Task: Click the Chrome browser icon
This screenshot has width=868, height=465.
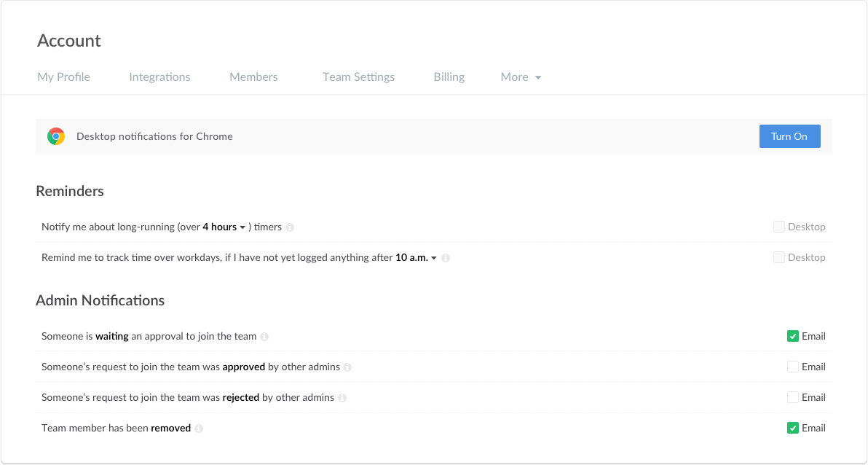Action: point(56,136)
